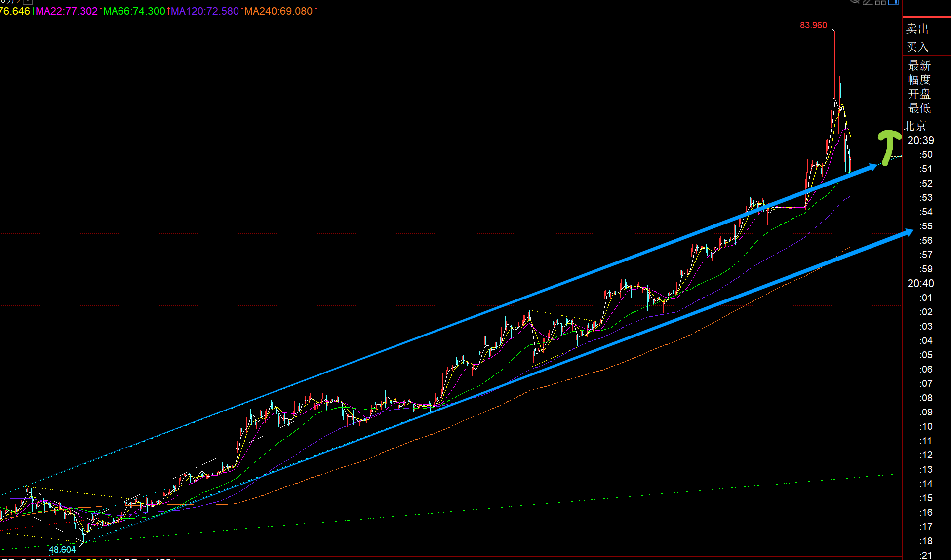Select the green hand-drawn up arrow annotation
Screen dimensions: 951x560
(889, 146)
